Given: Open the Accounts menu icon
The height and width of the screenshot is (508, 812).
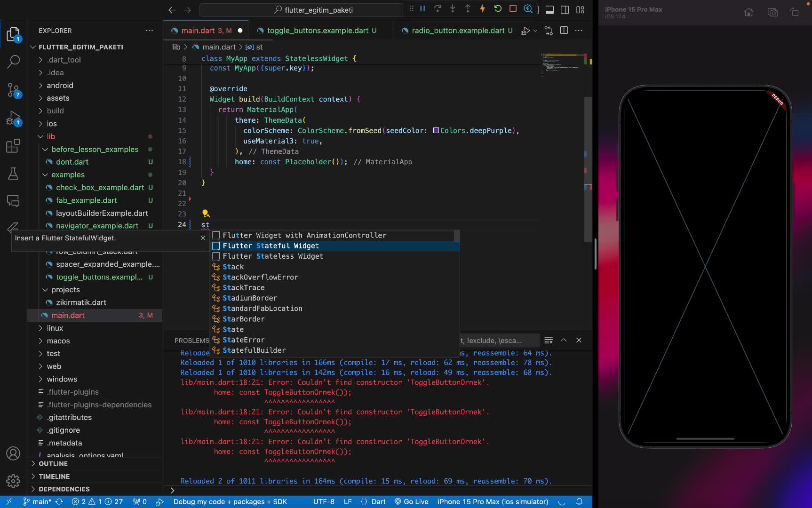Looking at the screenshot, I should pyautogui.click(x=13, y=453).
